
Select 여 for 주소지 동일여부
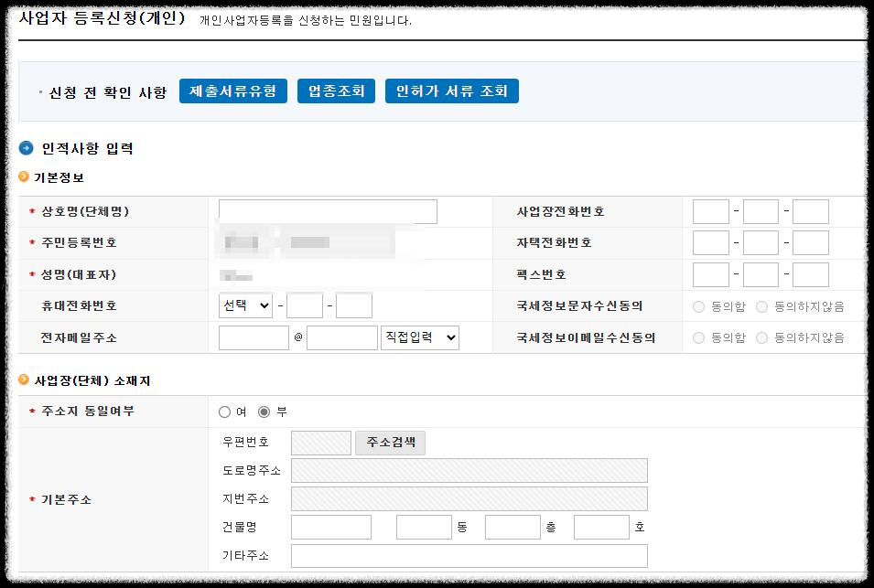224,412
